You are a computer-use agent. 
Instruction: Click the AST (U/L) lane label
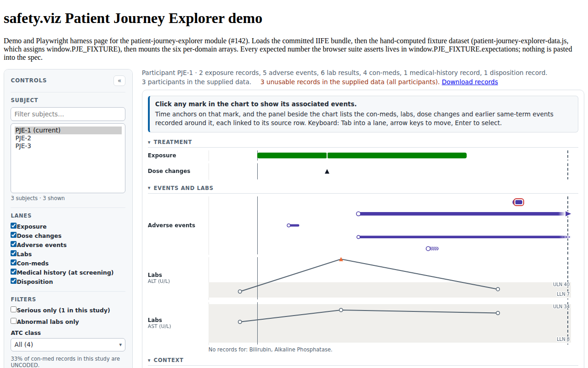pos(159,326)
